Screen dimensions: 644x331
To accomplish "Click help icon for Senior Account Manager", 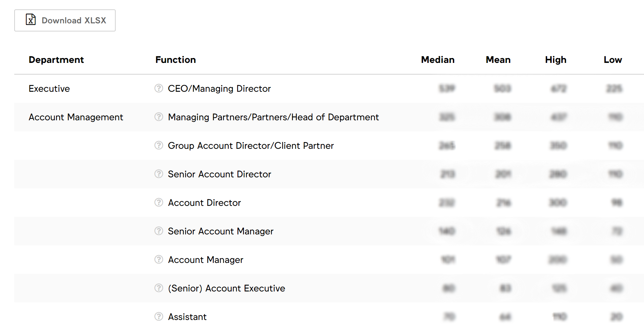I will click(159, 231).
